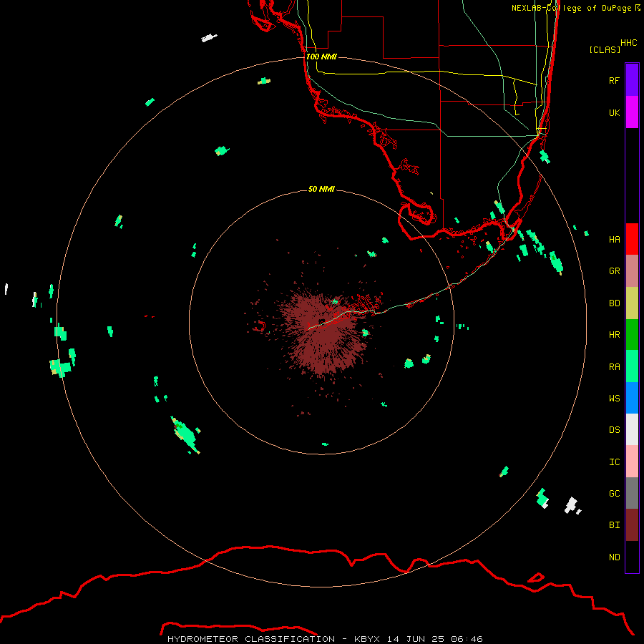
Task: Select the IC light pink legend swatch
Action: (632, 462)
